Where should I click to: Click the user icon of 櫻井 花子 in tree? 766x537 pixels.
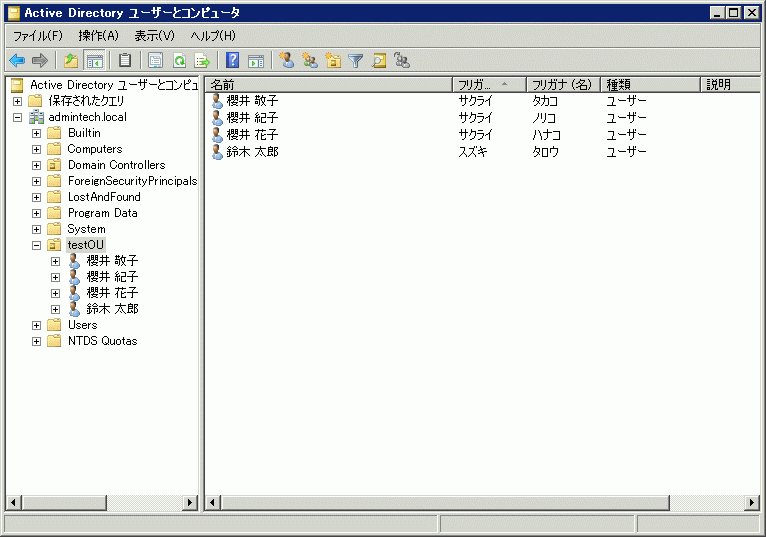74,293
